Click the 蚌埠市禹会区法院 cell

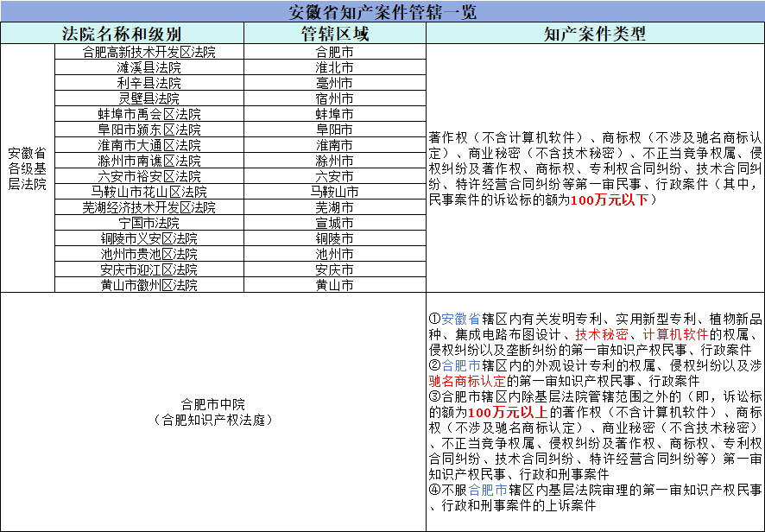coord(149,115)
